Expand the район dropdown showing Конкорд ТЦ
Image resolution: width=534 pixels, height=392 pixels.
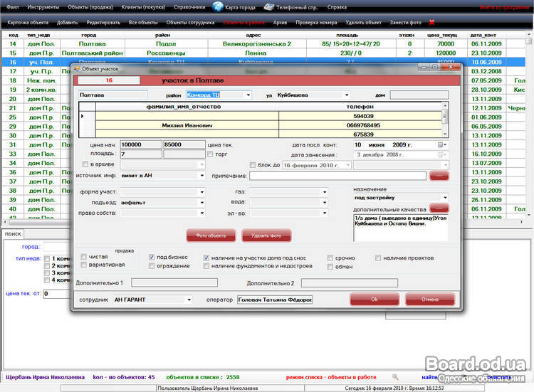click(x=248, y=95)
